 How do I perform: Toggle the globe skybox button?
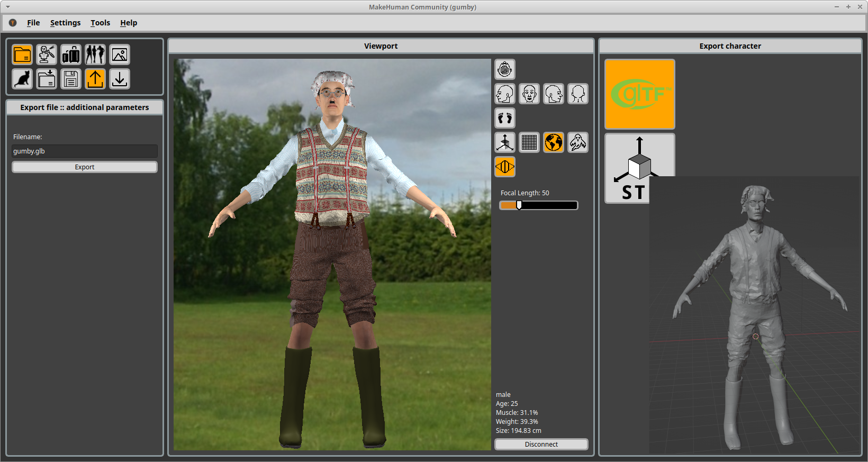click(x=554, y=142)
